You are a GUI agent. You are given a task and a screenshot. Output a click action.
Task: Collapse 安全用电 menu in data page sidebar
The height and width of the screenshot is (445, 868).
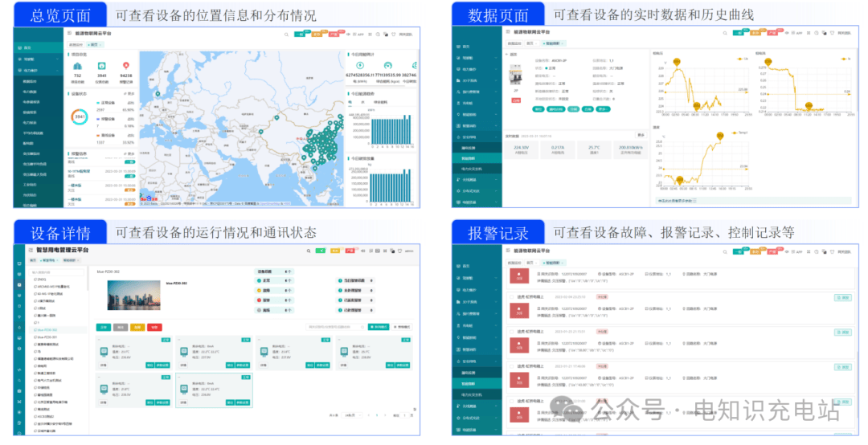point(477,137)
